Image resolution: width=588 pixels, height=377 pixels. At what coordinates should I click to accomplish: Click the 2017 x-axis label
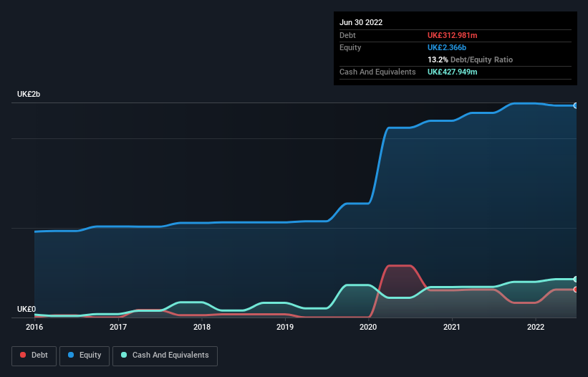coord(118,327)
